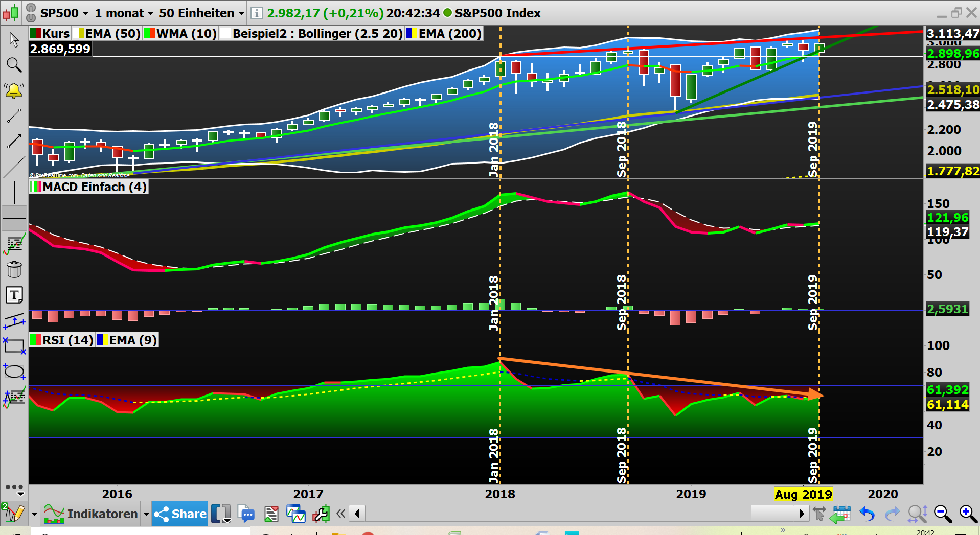
Task: Collapse the toolbar with the double chevron
Action: pos(341,513)
